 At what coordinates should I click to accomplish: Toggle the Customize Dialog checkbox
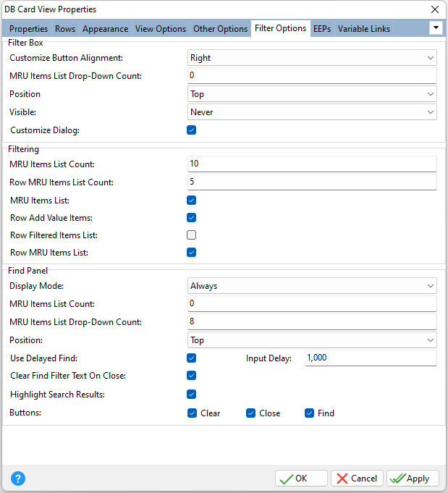192,130
